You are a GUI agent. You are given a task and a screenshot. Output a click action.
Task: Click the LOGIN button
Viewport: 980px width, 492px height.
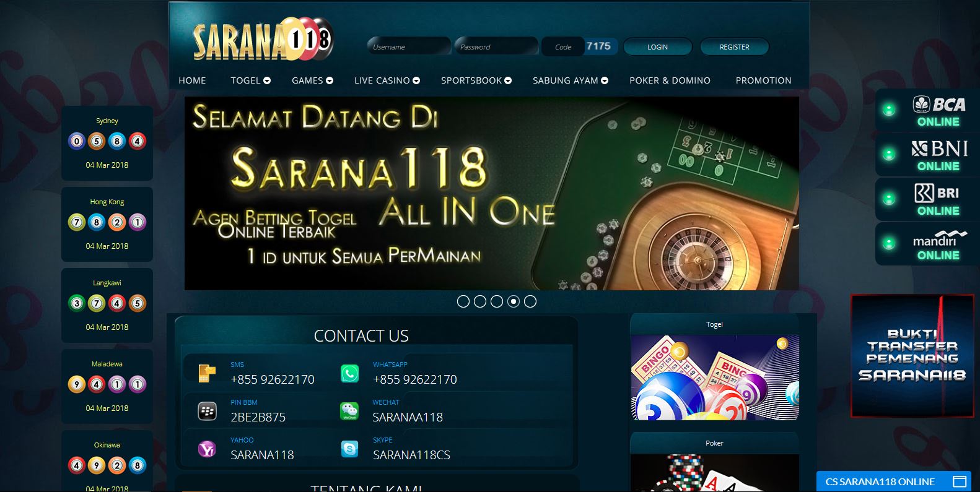click(x=657, y=47)
